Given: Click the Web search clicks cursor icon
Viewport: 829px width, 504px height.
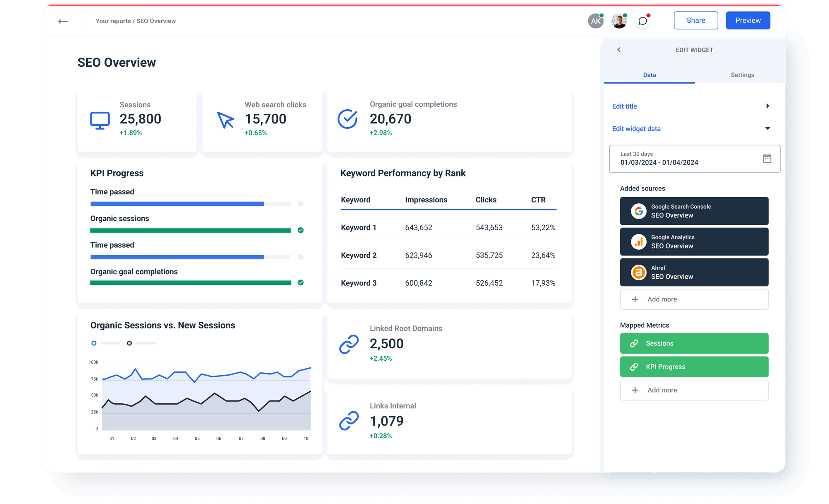Looking at the screenshot, I should pyautogui.click(x=225, y=120).
